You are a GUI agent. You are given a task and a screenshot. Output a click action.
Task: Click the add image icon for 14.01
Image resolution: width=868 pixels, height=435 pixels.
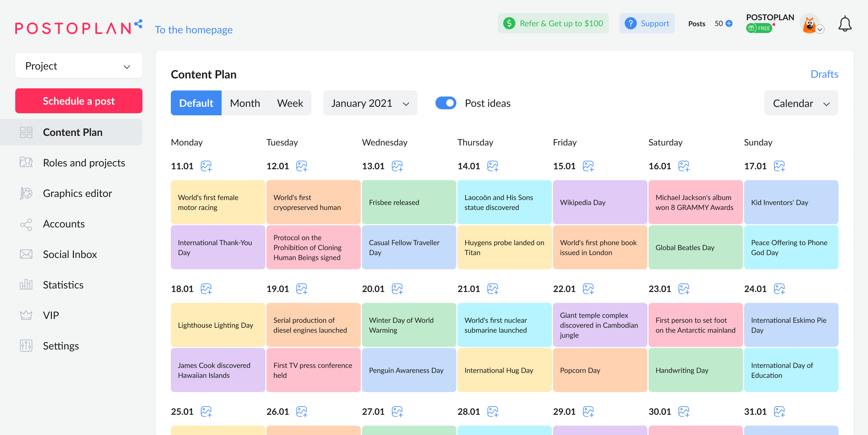(493, 166)
